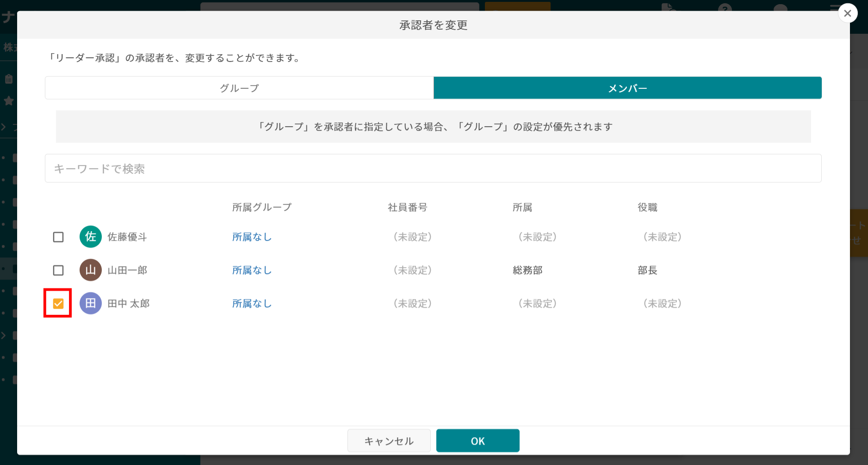Click the キーワードで検索 search field
Screen dimensions: 868x465
[x=433, y=168]
